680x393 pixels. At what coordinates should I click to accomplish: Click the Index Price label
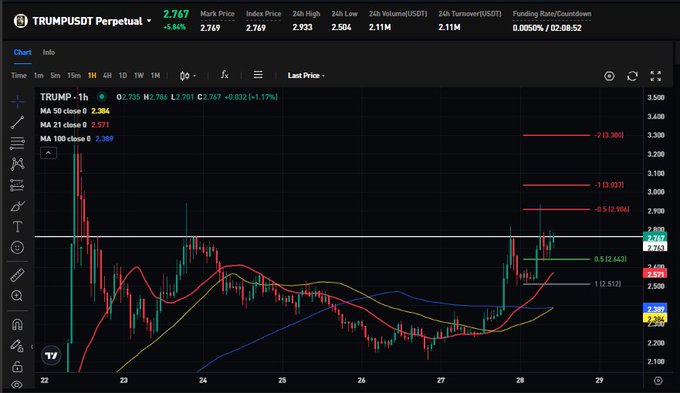tap(263, 14)
